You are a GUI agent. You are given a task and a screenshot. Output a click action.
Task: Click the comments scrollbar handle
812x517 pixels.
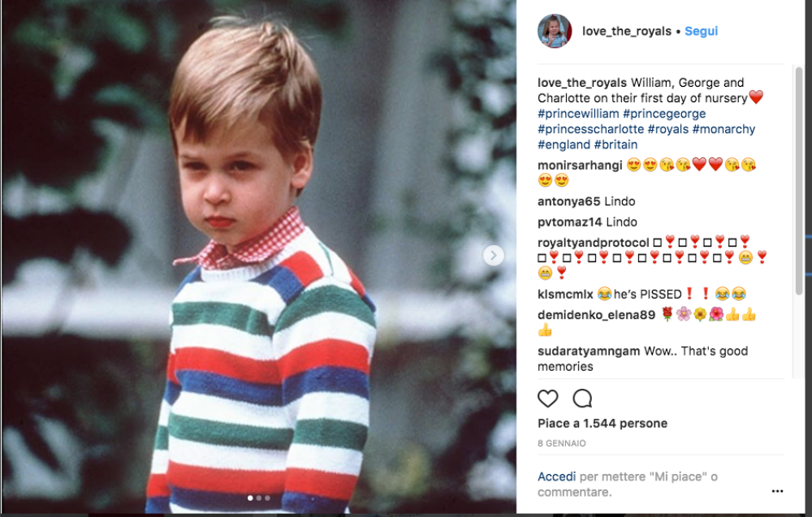pyautogui.click(x=798, y=181)
